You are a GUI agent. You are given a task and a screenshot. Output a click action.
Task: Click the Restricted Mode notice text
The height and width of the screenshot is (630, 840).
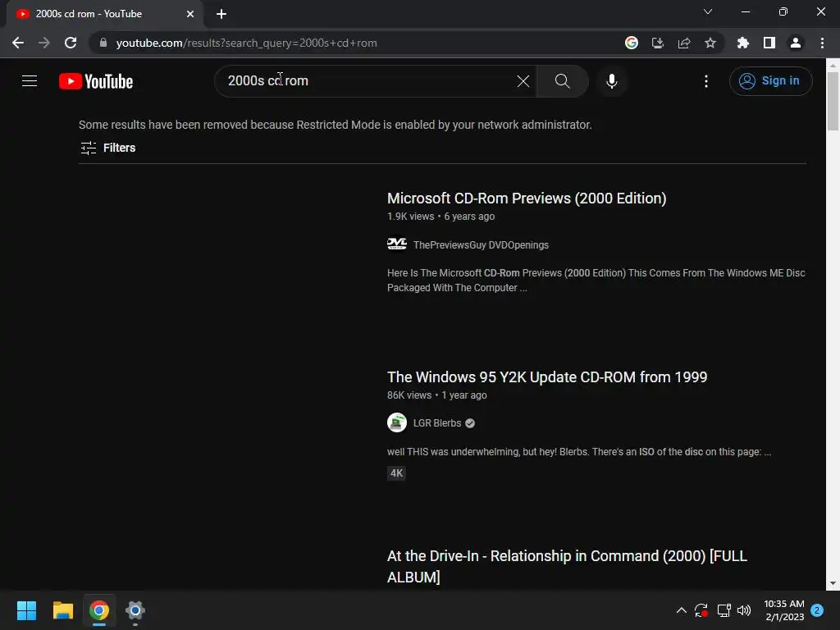click(336, 125)
